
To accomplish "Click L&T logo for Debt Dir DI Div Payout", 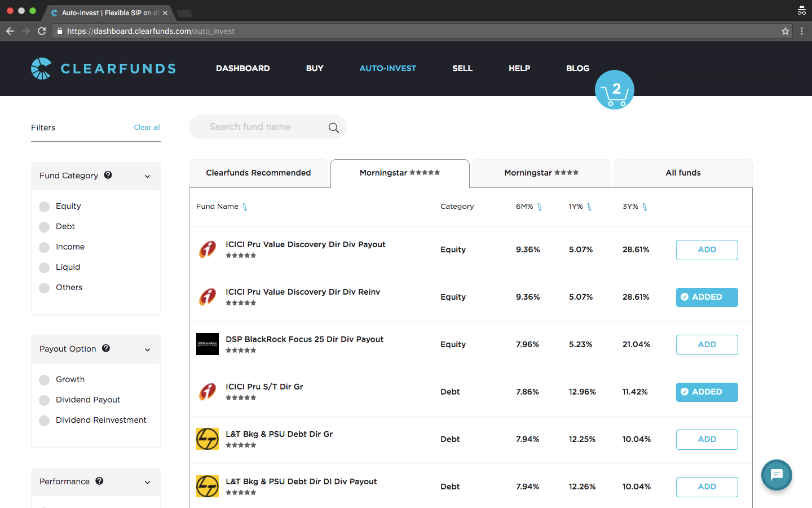I will (208, 486).
